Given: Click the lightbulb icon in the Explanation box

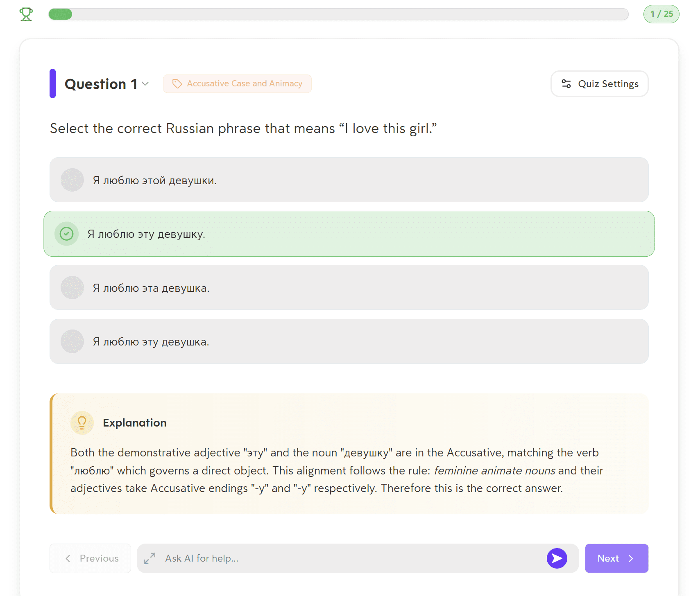Looking at the screenshot, I should 82,422.
